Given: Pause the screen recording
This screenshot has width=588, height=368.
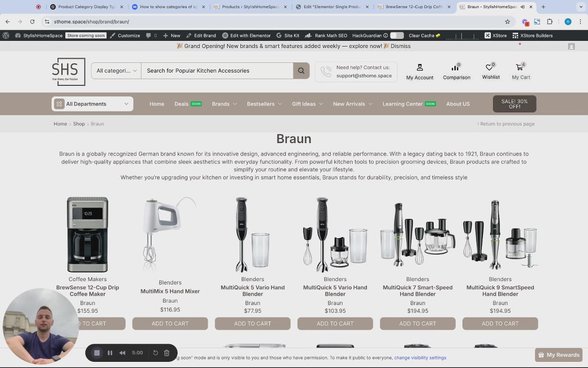Looking at the screenshot, I should pyautogui.click(x=110, y=353).
